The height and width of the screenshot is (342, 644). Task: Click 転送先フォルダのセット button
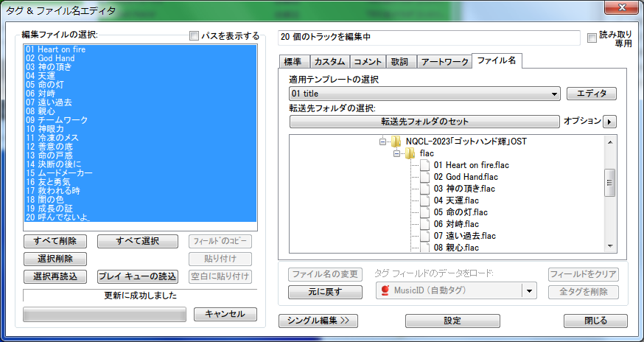point(424,122)
